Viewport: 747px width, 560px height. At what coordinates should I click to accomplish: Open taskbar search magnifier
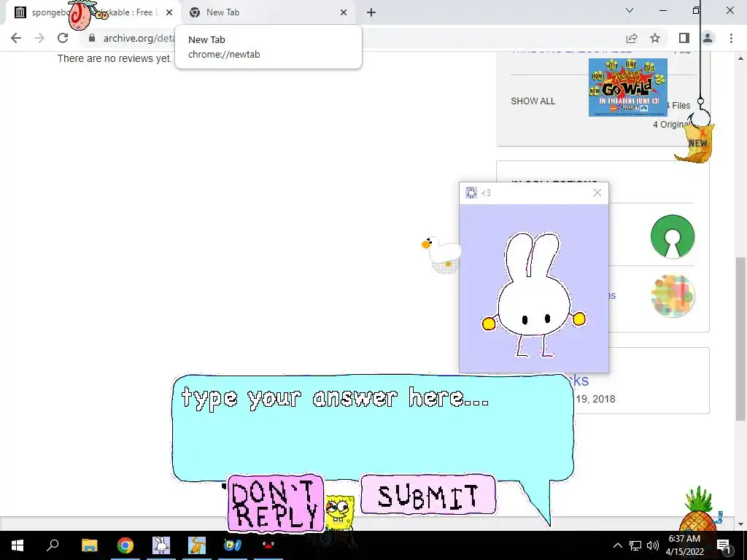pos(53,545)
